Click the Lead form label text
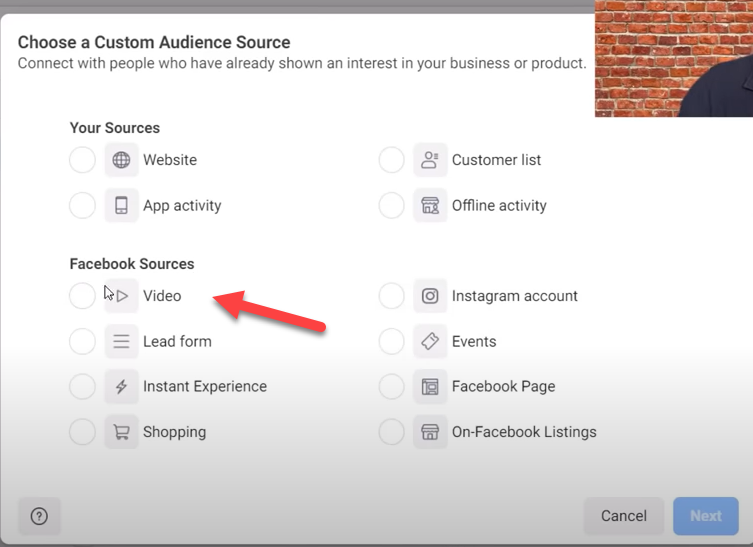The height and width of the screenshot is (547, 753). pyautogui.click(x=177, y=341)
